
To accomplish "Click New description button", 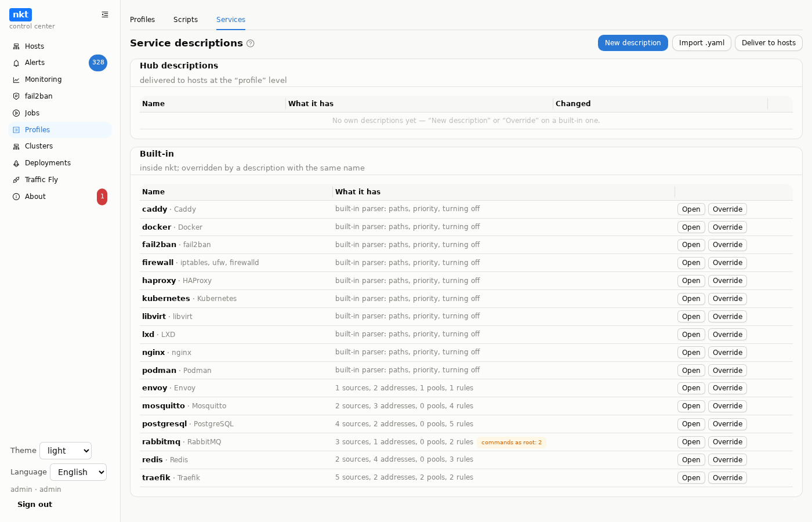I will point(633,43).
